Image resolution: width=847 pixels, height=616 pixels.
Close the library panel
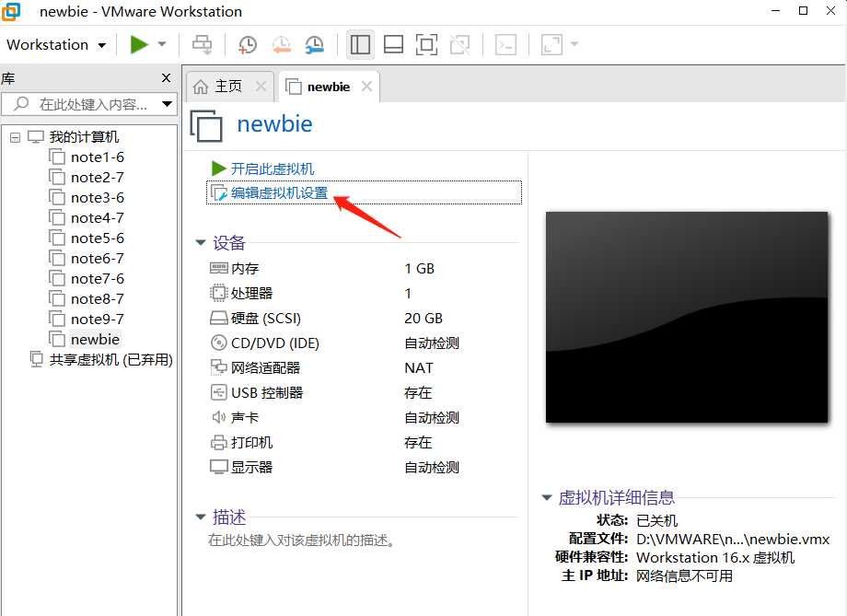167,78
